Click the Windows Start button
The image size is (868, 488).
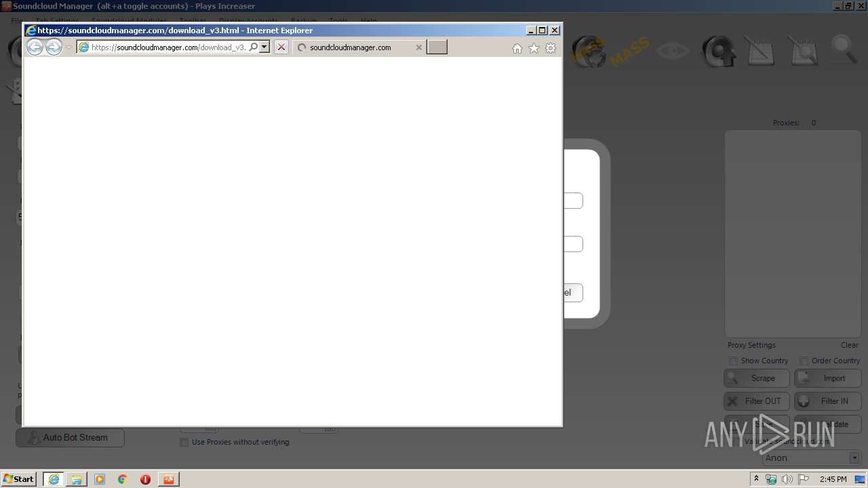click(18, 479)
